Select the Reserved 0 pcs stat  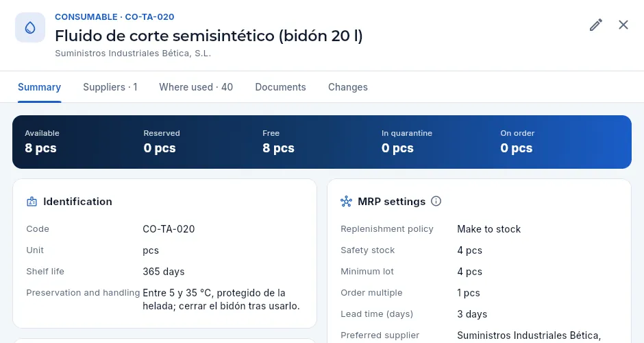[x=162, y=142]
